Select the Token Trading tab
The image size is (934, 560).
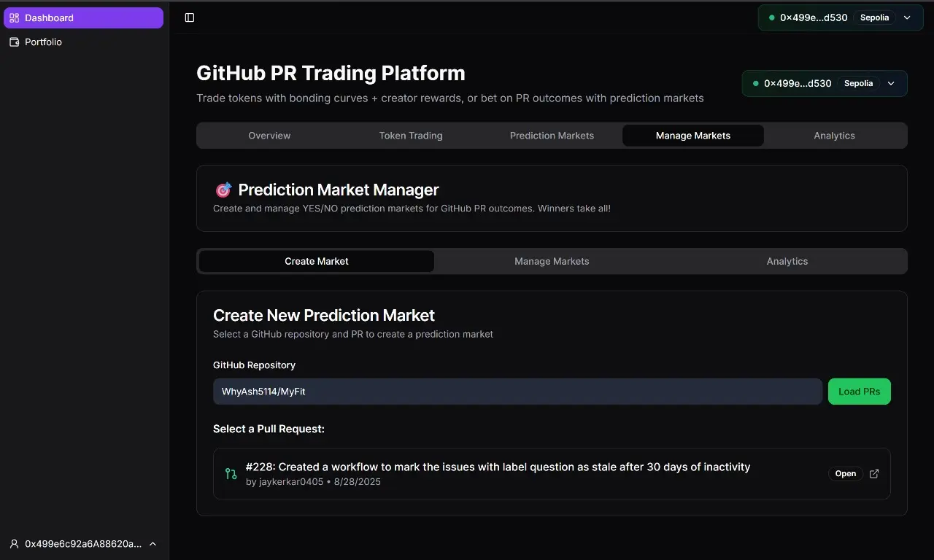[x=410, y=135]
